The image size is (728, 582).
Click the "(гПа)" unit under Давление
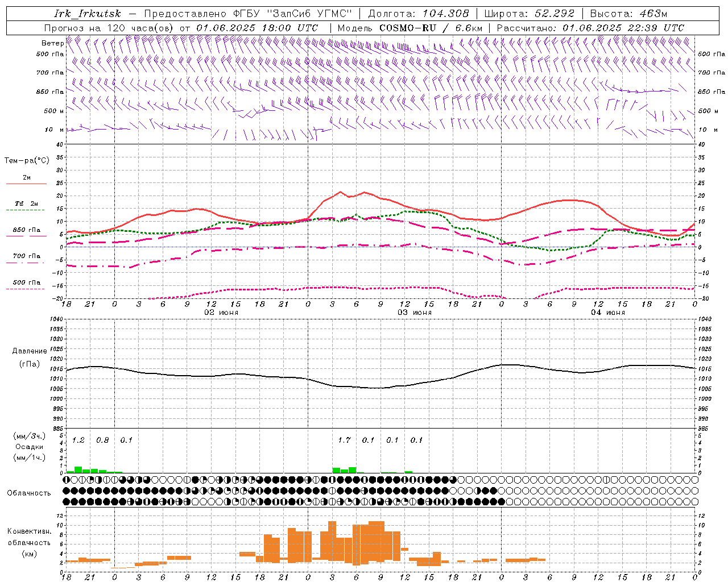30,364
